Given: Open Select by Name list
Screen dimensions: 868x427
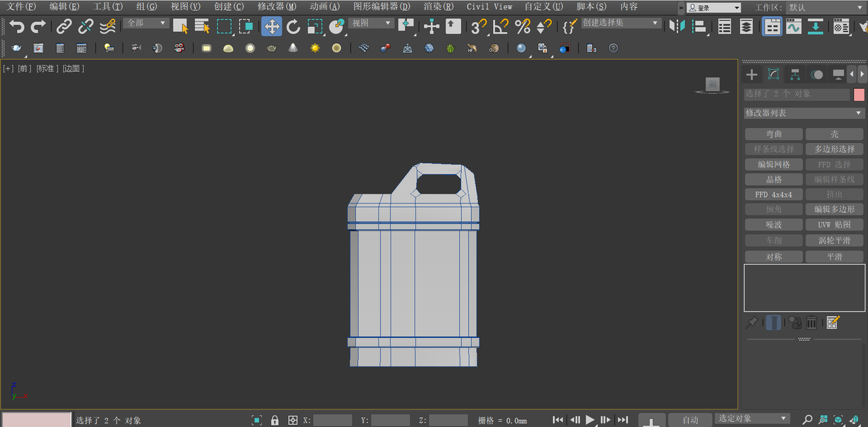Looking at the screenshot, I should point(202,27).
